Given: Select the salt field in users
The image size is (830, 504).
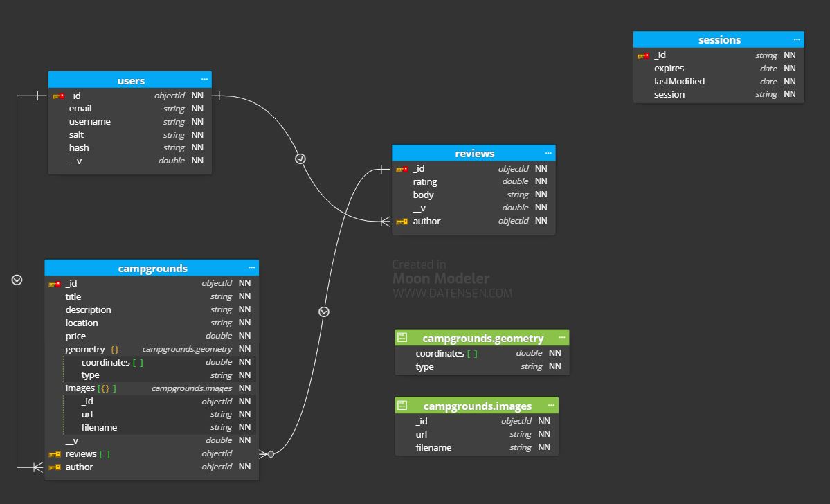Looking at the screenshot, I should click(130, 134).
